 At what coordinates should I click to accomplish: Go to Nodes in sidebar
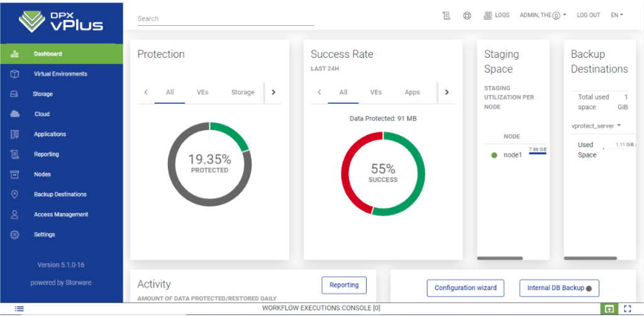click(x=61, y=175)
